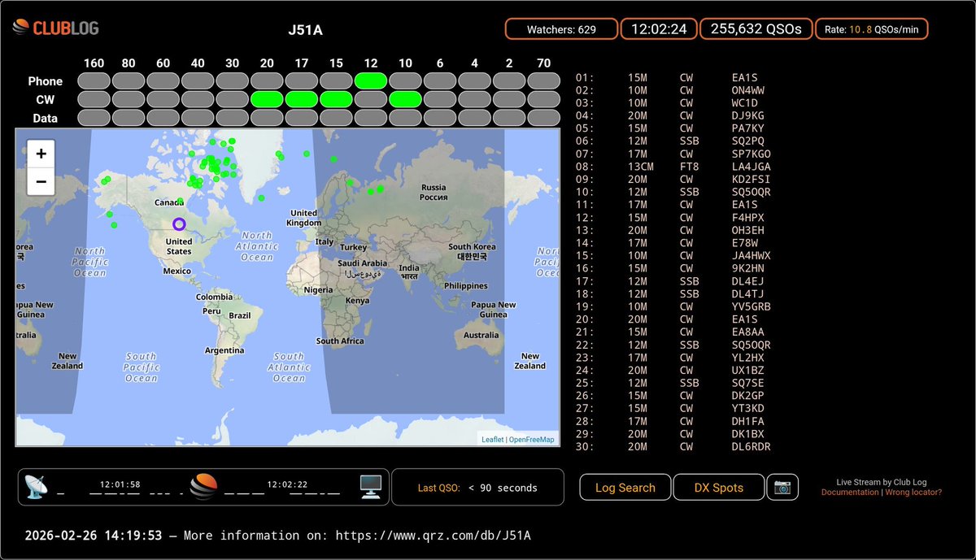
Task: Click the Log Search button
Action: (625, 487)
